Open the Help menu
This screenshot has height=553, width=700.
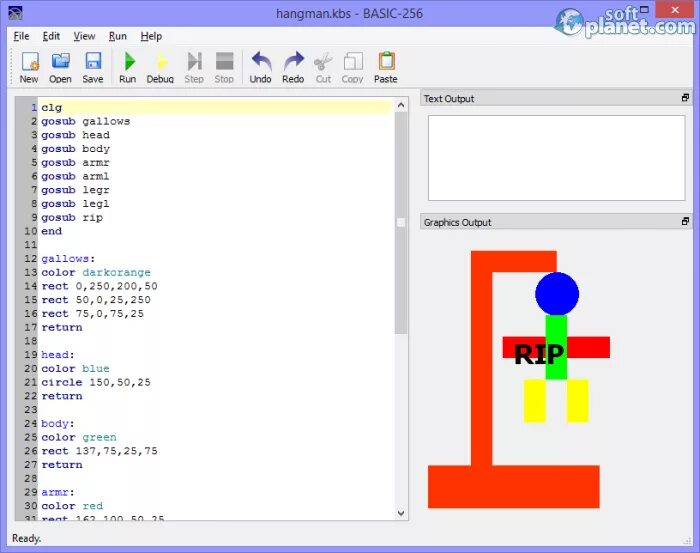(x=151, y=36)
